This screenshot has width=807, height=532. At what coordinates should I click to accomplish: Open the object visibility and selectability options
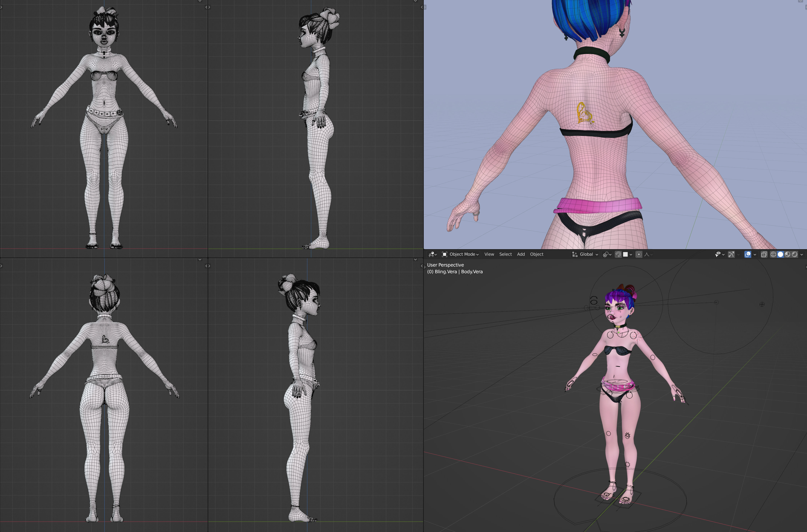tap(719, 255)
